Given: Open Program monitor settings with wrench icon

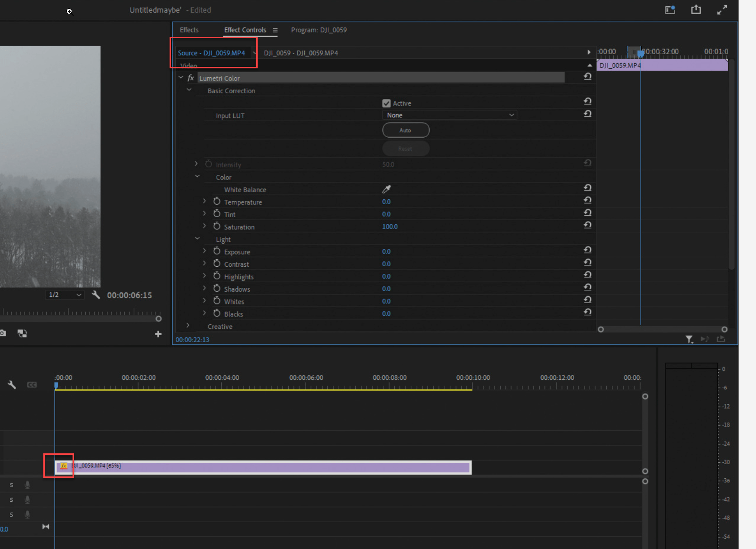Looking at the screenshot, I should (x=96, y=295).
